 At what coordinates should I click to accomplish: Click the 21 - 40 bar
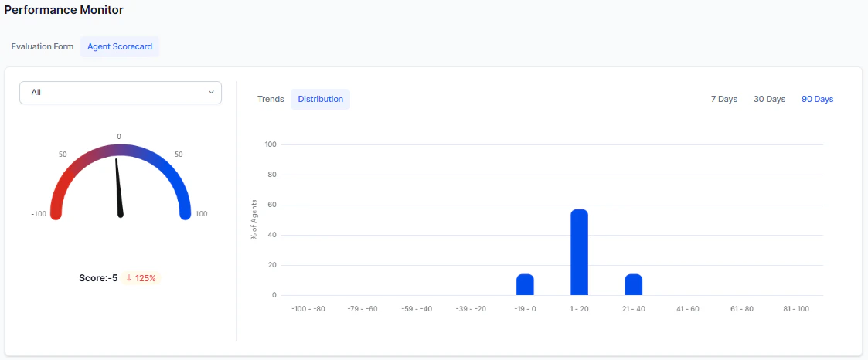tap(633, 285)
